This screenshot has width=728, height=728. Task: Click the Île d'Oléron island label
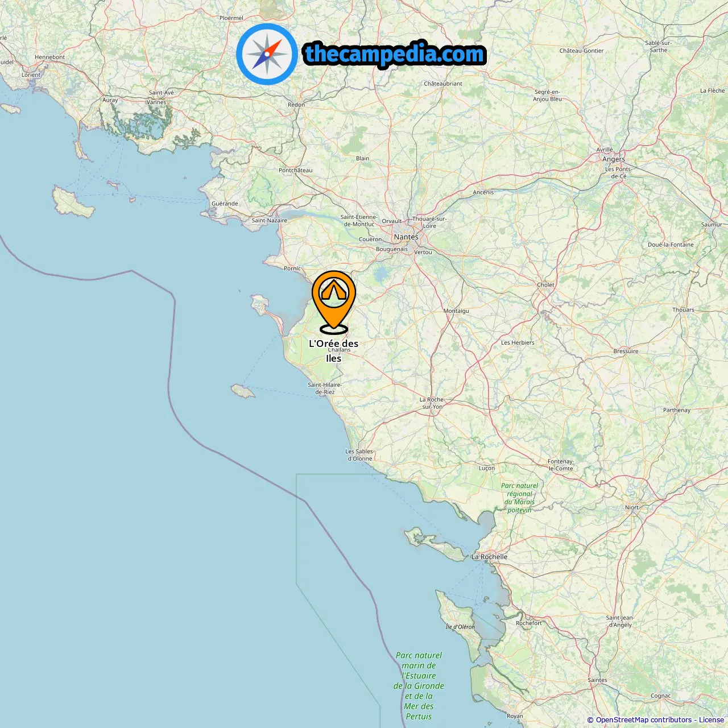coord(460,627)
